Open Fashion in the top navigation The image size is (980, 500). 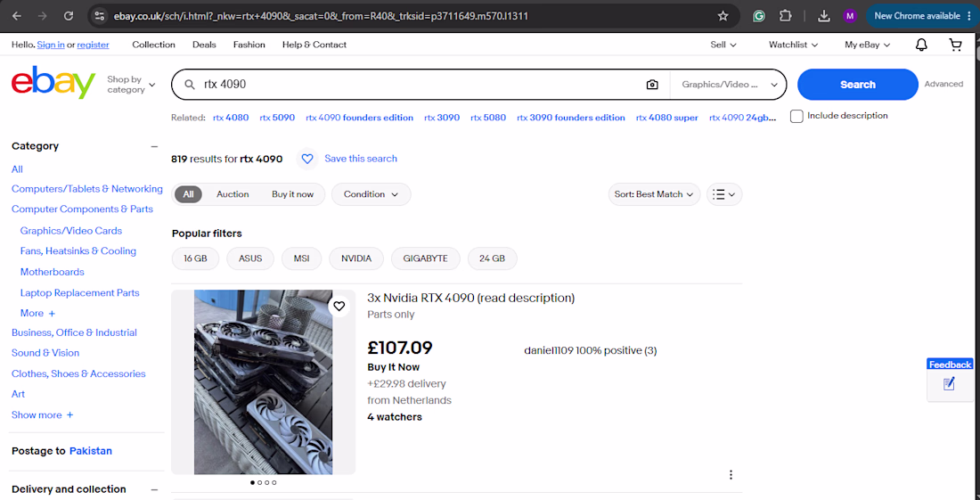coord(249,45)
